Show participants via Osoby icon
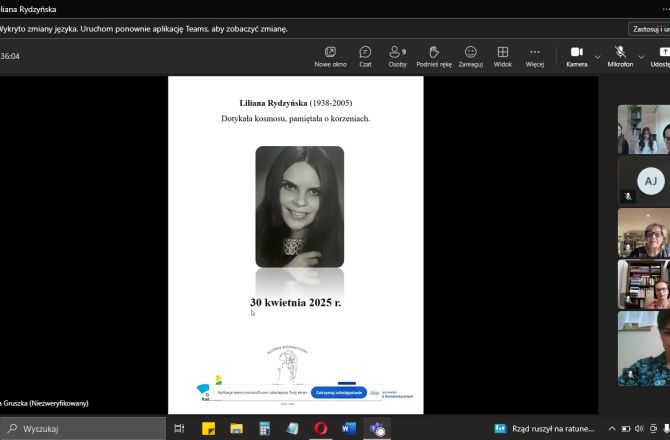 [x=397, y=56]
